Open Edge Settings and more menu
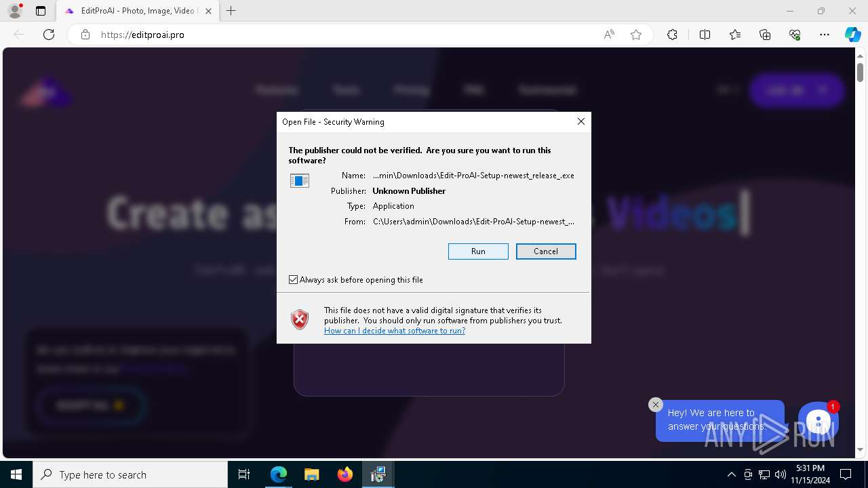This screenshot has width=868, height=488. click(x=825, y=35)
